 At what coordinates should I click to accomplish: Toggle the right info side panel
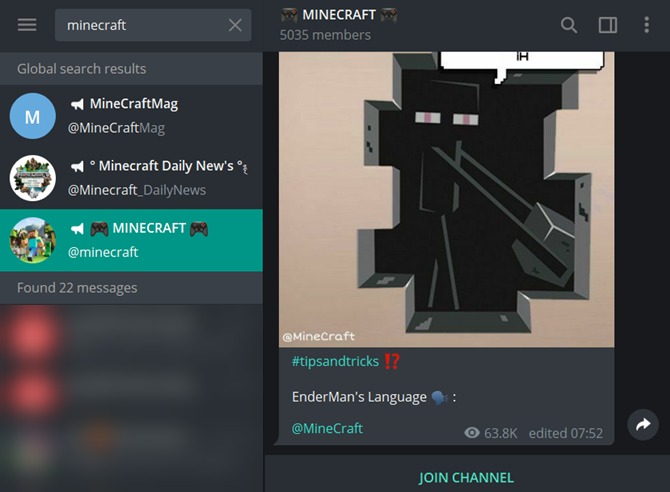[x=608, y=25]
